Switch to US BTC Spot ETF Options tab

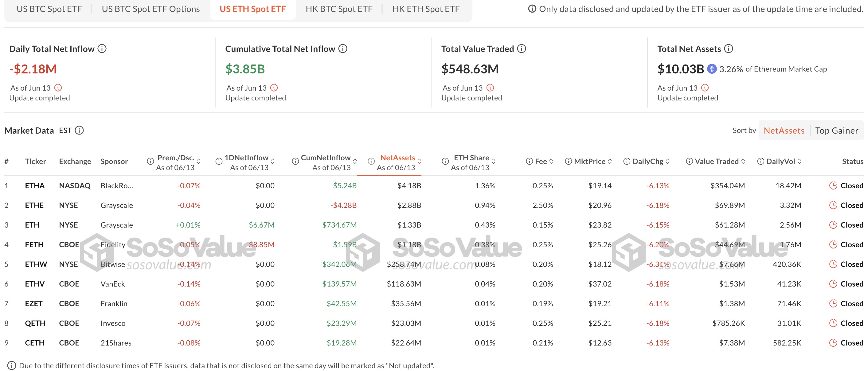(151, 9)
